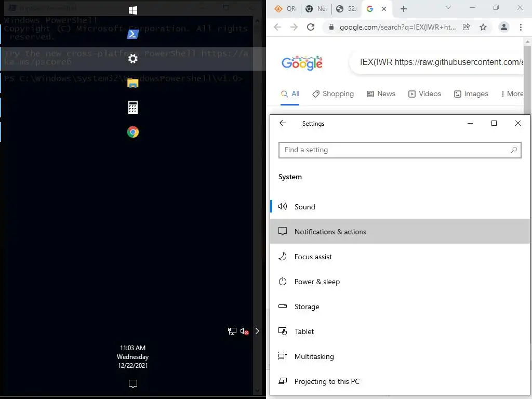
Task: Switch to the Images search tab
Action: coord(471,94)
